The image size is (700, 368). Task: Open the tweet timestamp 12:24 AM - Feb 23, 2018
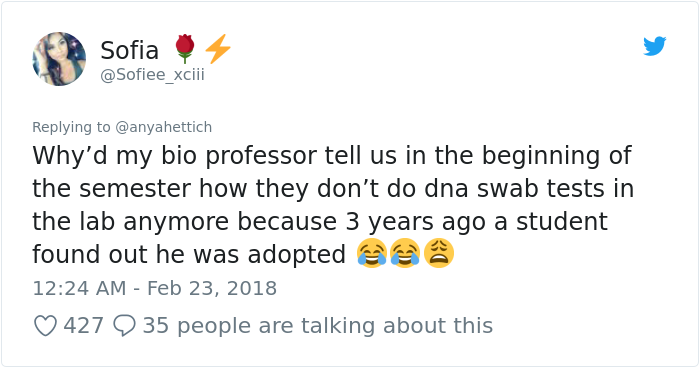tap(154, 288)
